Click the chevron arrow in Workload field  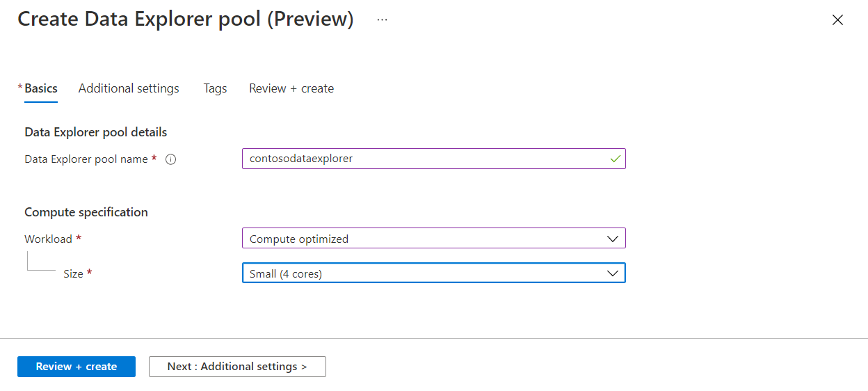[x=612, y=239]
